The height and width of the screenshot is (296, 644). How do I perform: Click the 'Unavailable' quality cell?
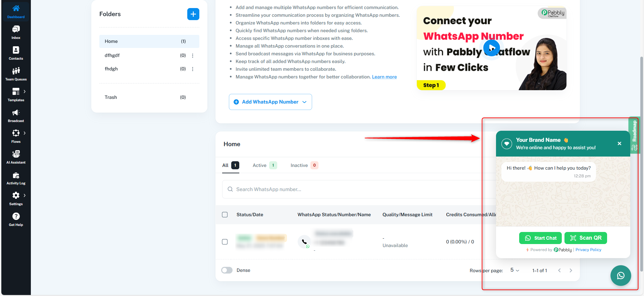click(x=395, y=245)
